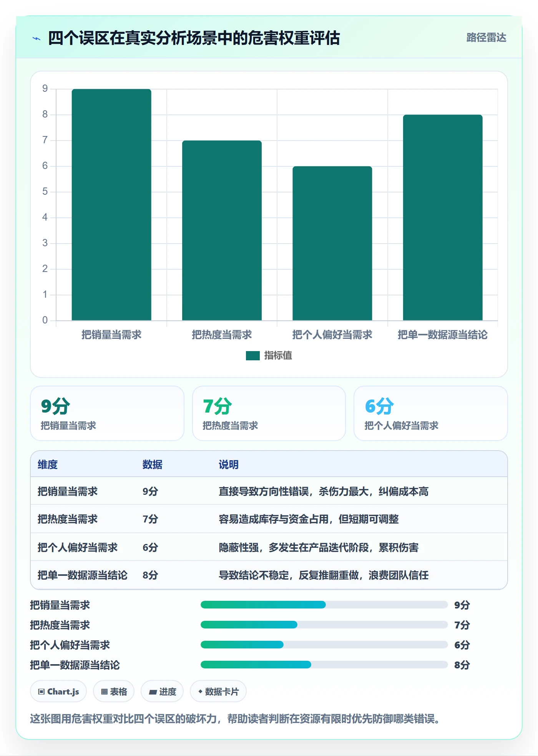Viewport: 538px width, 756px height.
Task: Click the 数据卡片 tag
Action: tap(218, 691)
